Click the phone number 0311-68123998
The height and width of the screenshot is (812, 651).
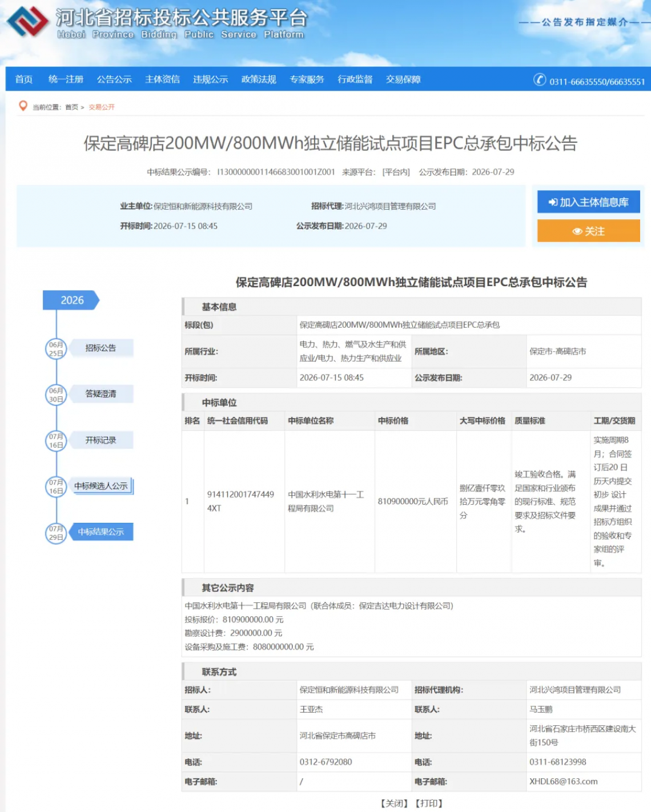coord(557,762)
